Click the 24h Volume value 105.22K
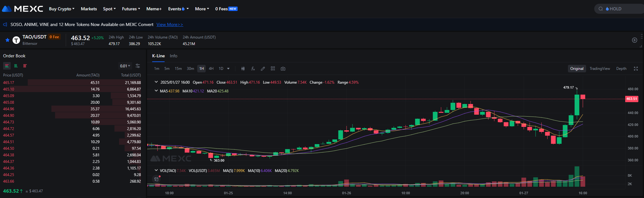The image size is (644, 198). pos(154,44)
